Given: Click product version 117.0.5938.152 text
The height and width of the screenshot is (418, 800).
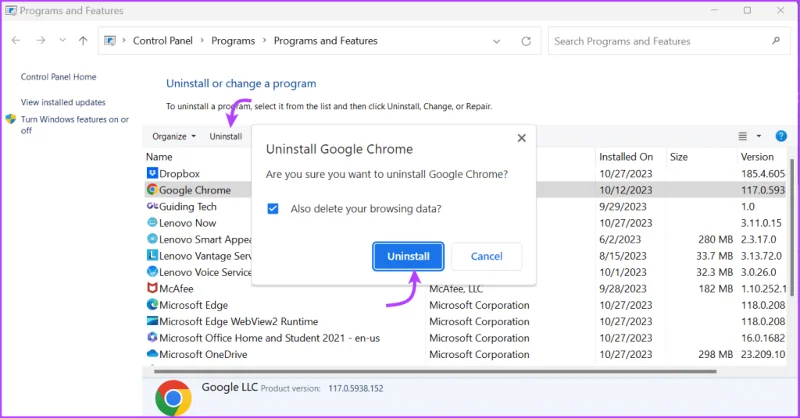Looking at the screenshot, I should point(356,388).
